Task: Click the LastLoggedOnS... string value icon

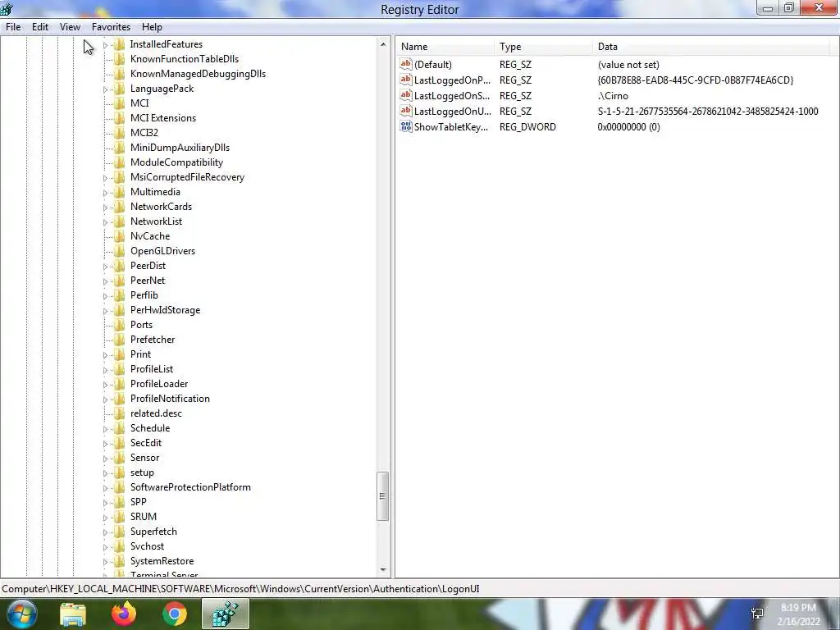Action: pyautogui.click(x=406, y=95)
